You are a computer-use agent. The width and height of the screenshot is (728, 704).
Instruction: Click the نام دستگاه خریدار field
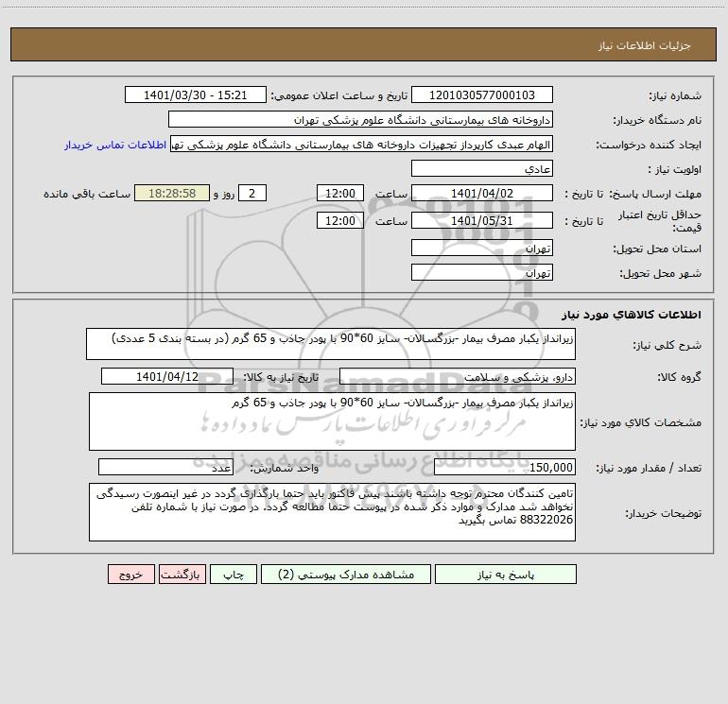360,119
